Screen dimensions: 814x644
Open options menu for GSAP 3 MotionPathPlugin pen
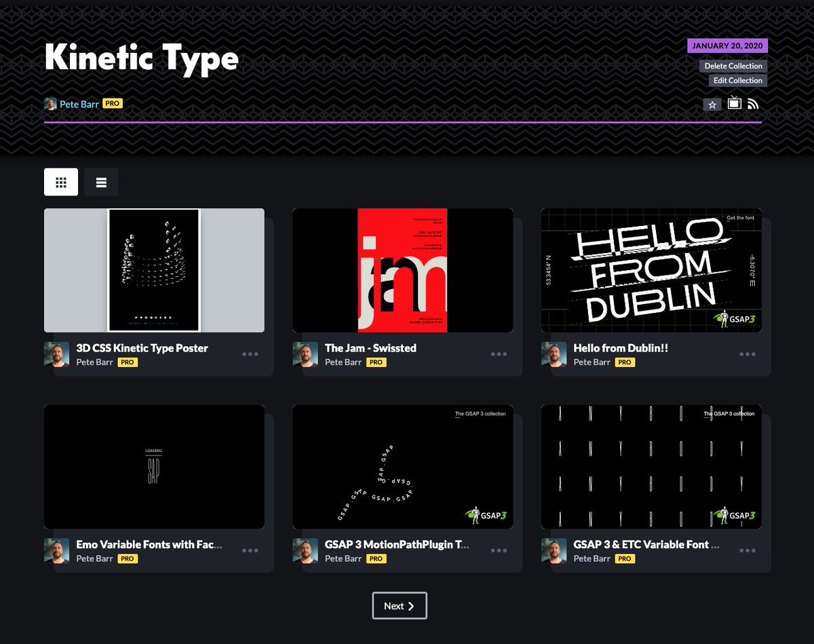(499, 551)
